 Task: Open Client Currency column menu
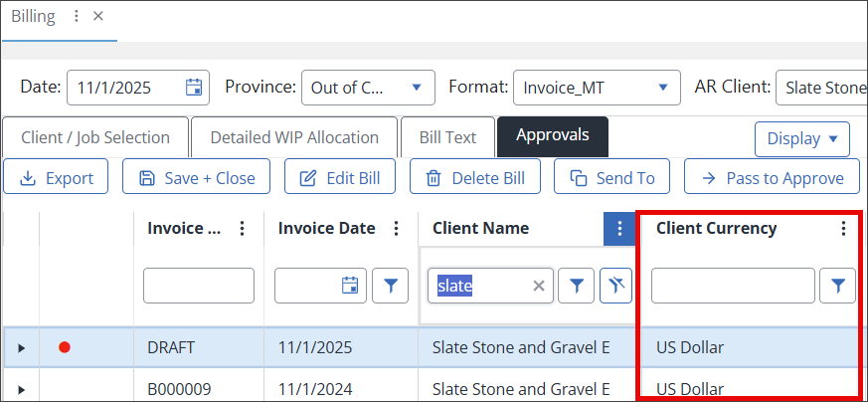[x=843, y=229]
